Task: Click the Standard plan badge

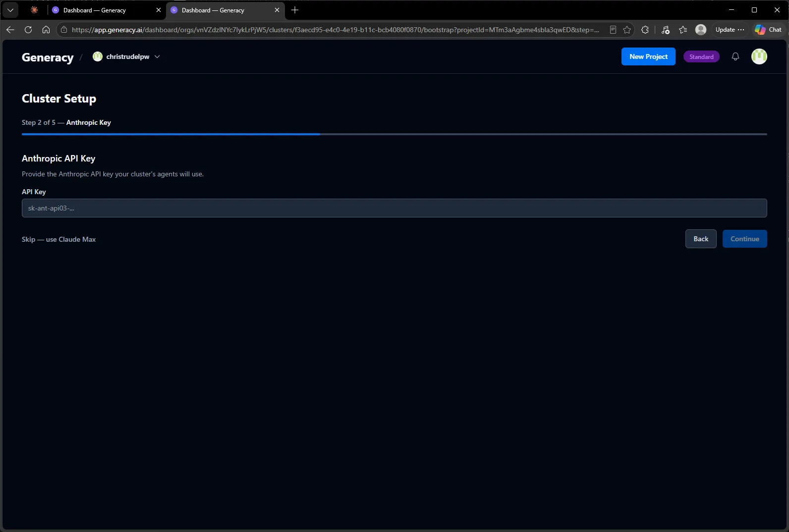Action: 701,57
